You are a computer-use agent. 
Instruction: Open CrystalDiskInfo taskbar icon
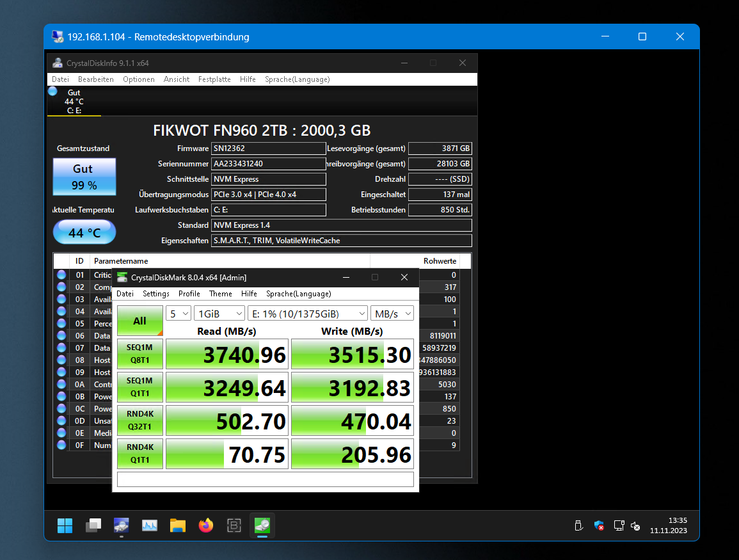click(121, 525)
